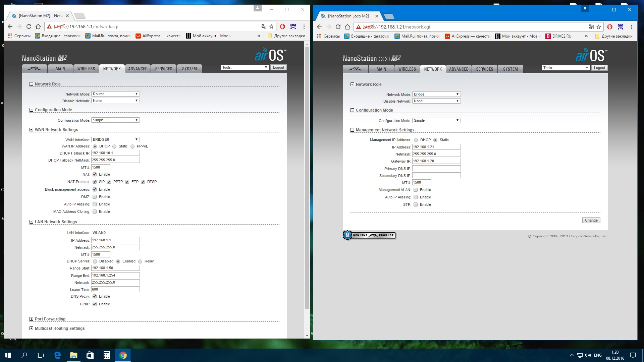644x362 pixels.
Task: Open home page in left browser
Action: pyautogui.click(x=38, y=26)
